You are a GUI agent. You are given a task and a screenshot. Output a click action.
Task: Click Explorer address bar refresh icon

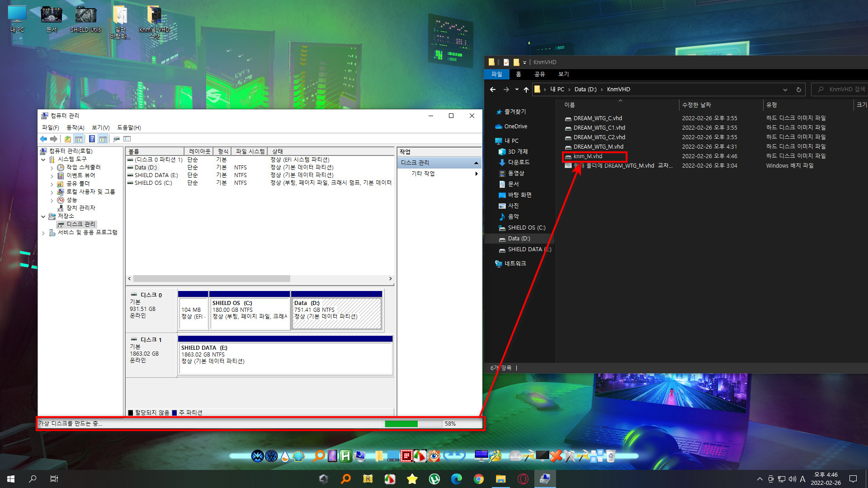[x=798, y=89]
